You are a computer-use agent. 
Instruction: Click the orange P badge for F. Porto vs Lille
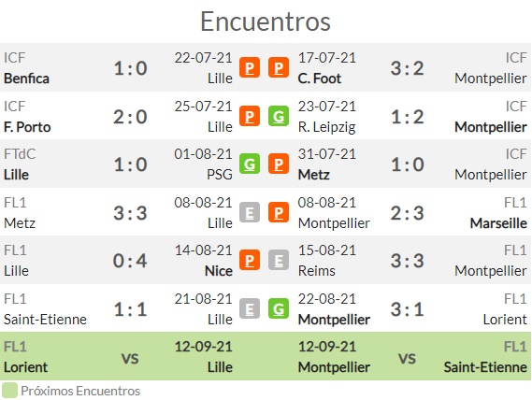point(250,116)
